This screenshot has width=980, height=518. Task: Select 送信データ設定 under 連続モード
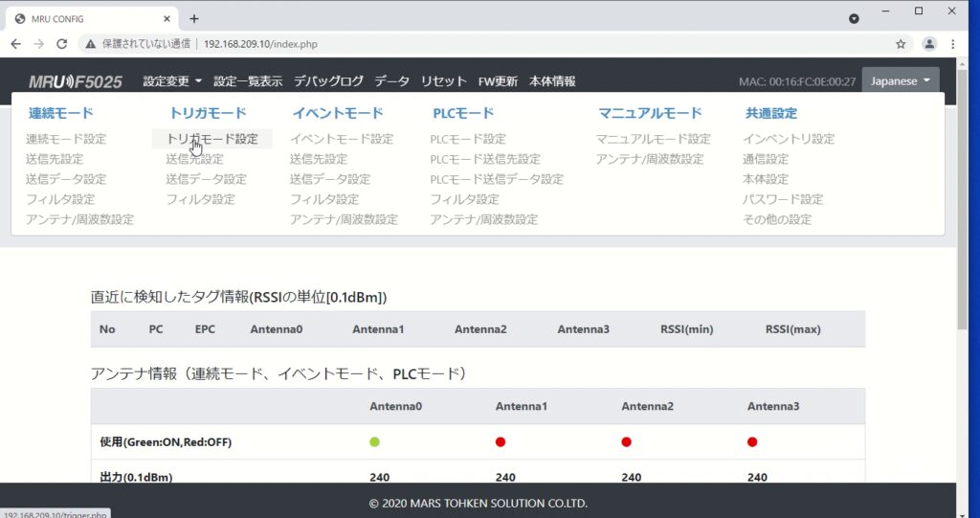(66, 179)
